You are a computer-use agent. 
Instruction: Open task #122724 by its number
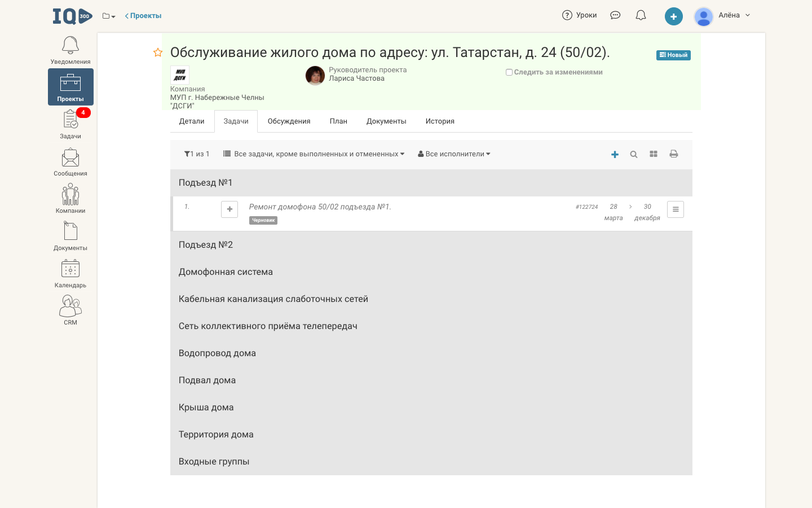[586, 207]
